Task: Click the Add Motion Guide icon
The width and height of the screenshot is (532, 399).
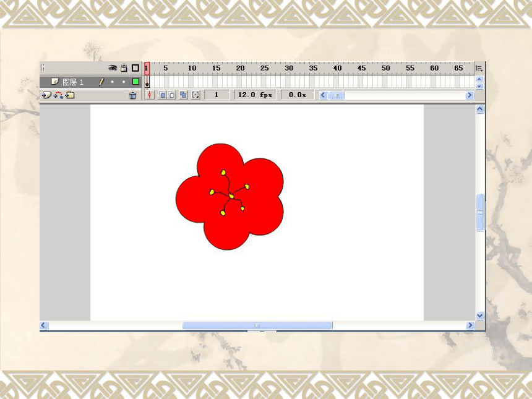Action: click(x=58, y=95)
